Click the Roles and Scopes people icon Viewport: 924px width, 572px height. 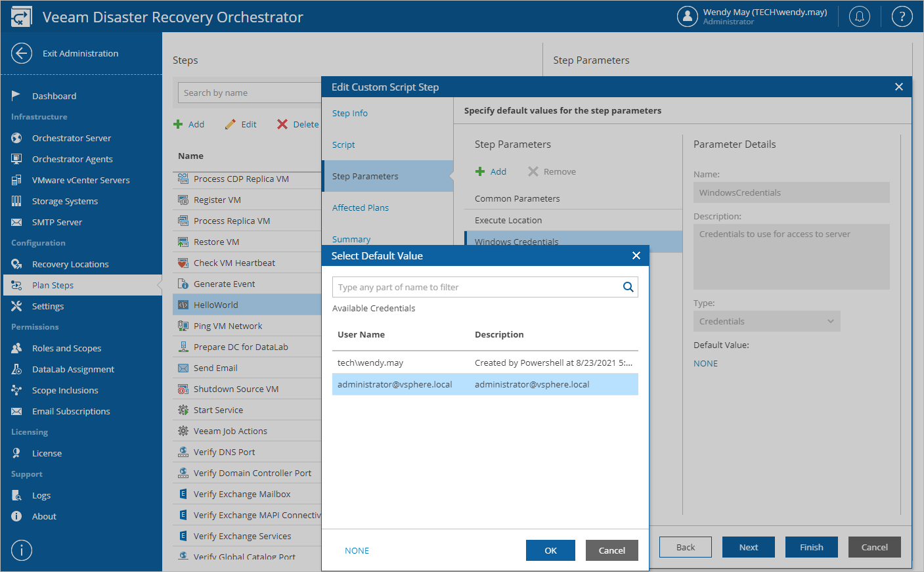16,348
